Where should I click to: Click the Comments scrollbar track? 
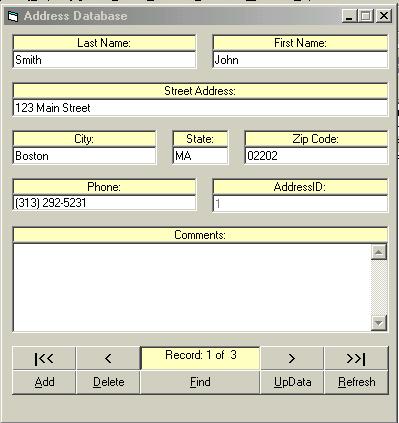[x=379, y=287]
